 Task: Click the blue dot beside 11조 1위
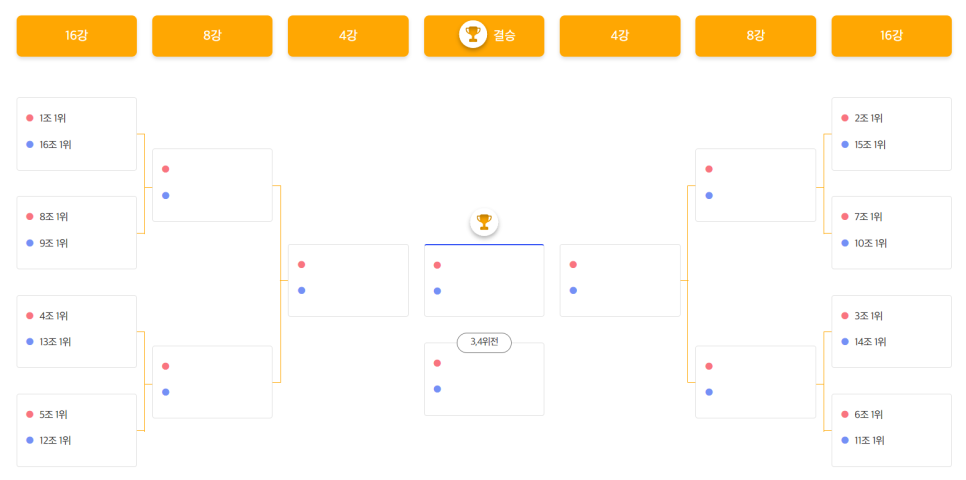coord(845,441)
